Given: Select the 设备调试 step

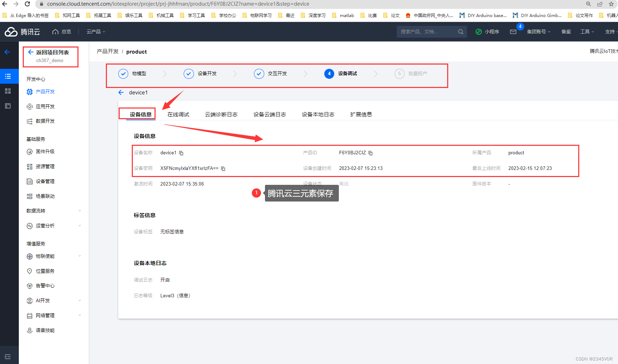Looking at the screenshot, I should 341,73.
